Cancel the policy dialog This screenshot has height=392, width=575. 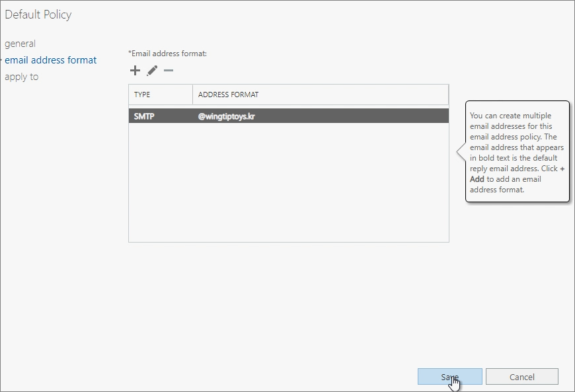(522, 377)
